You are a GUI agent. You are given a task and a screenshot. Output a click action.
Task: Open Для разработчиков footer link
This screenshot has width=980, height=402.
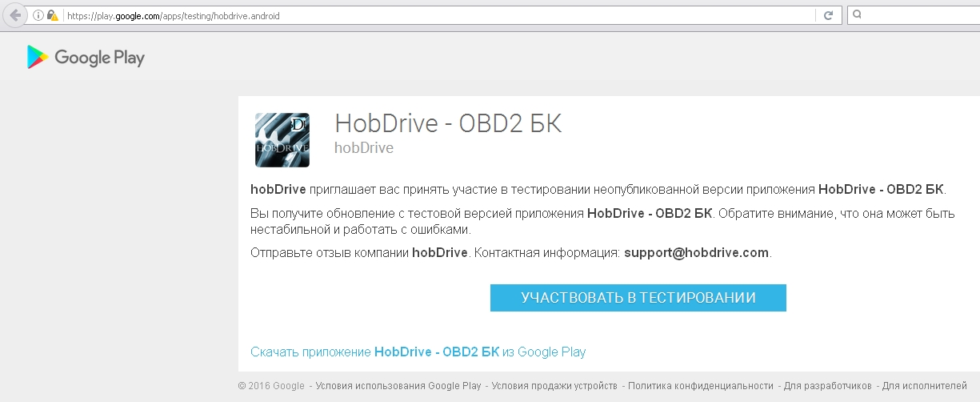(x=828, y=386)
